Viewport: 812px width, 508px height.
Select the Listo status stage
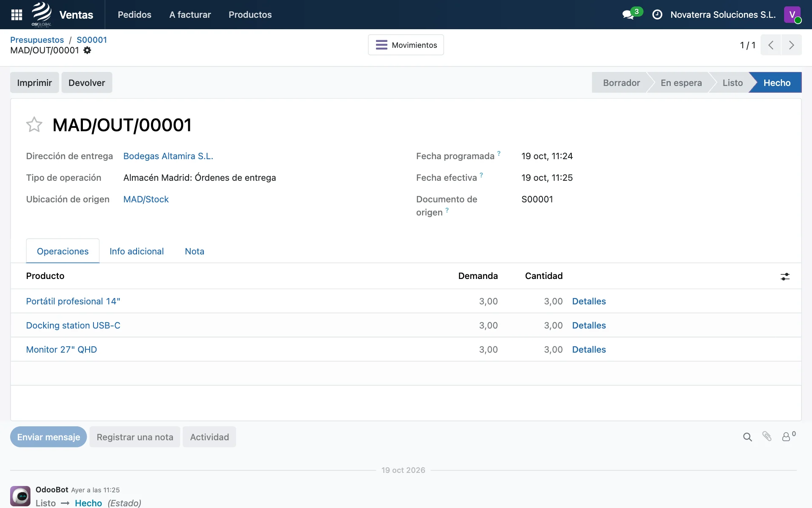pyautogui.click(x=732, y=83)
